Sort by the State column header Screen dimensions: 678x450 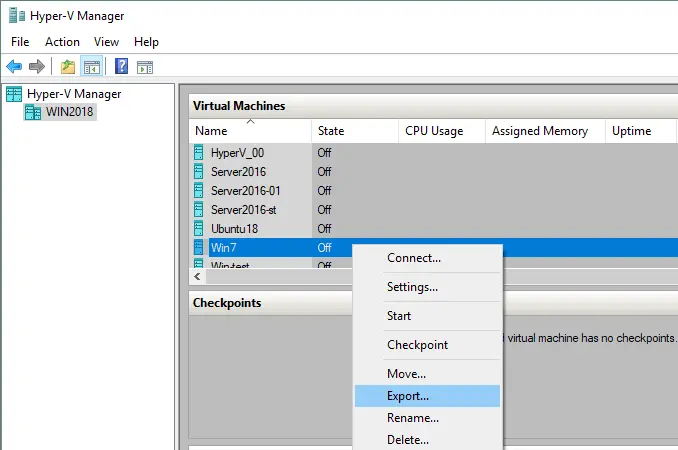(x=355, y=131)
